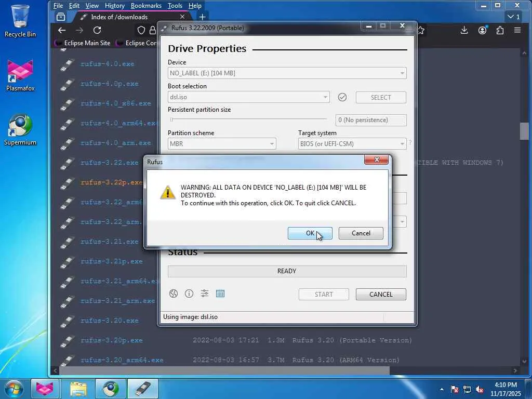Screen dimensions: 532x399
Task: Open the browser account profile icon
Action: tap(482, 30)
